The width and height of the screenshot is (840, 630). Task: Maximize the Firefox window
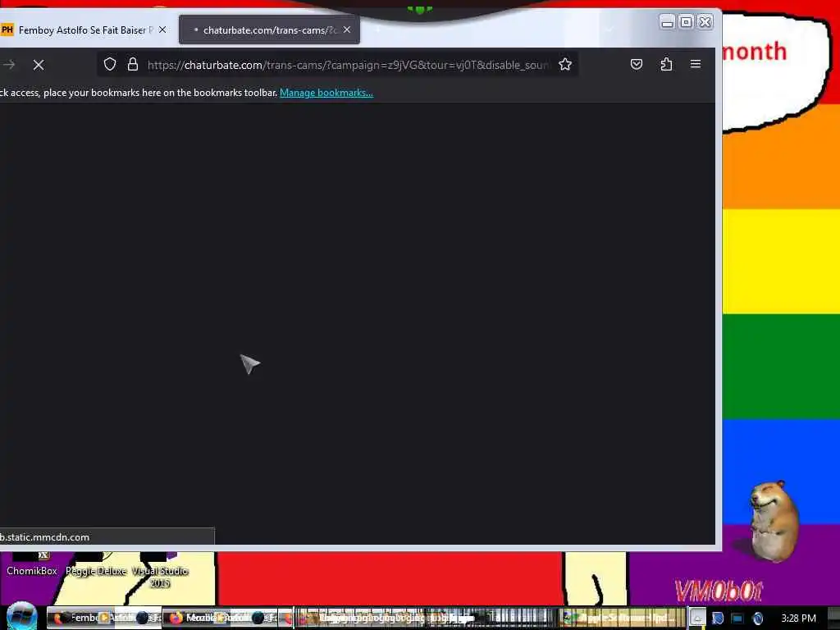[x=686, y=22]
